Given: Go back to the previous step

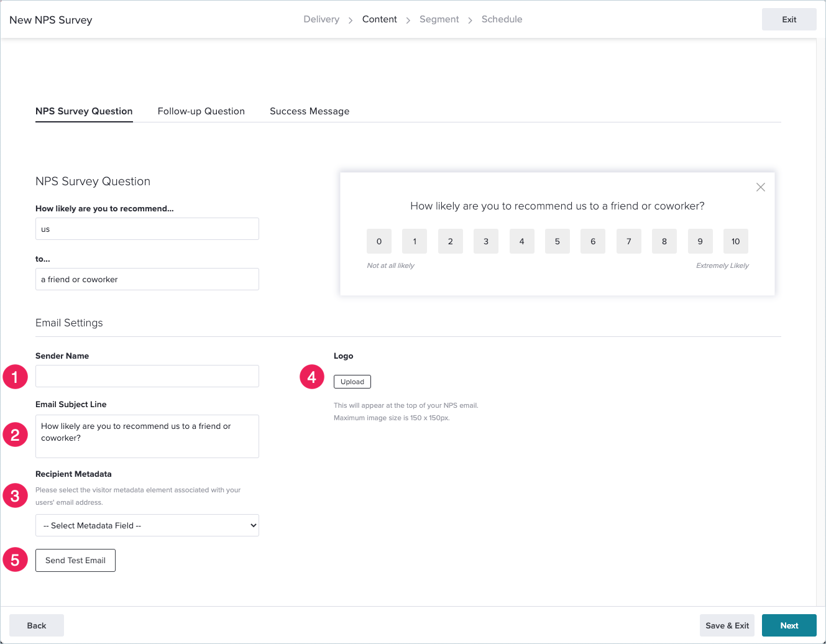Looking at the screenshot, I should (36, 625).
